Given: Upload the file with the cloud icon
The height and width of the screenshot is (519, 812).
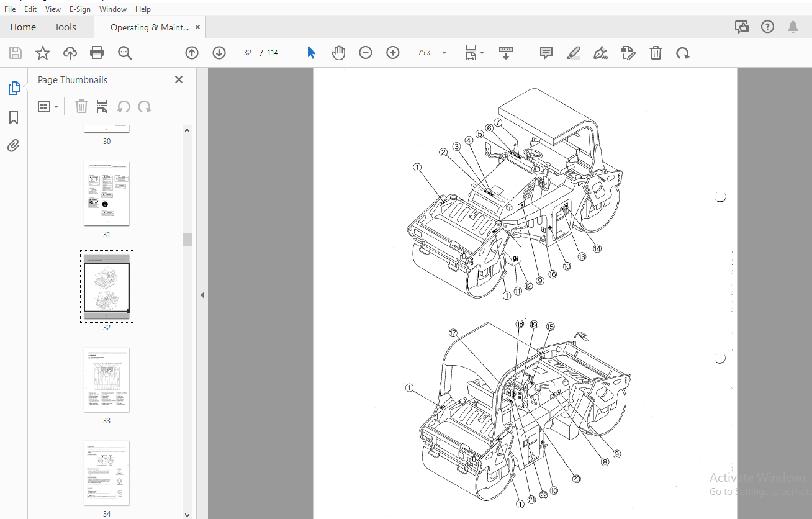Looking at the screenshot, I should pos(70,53).
